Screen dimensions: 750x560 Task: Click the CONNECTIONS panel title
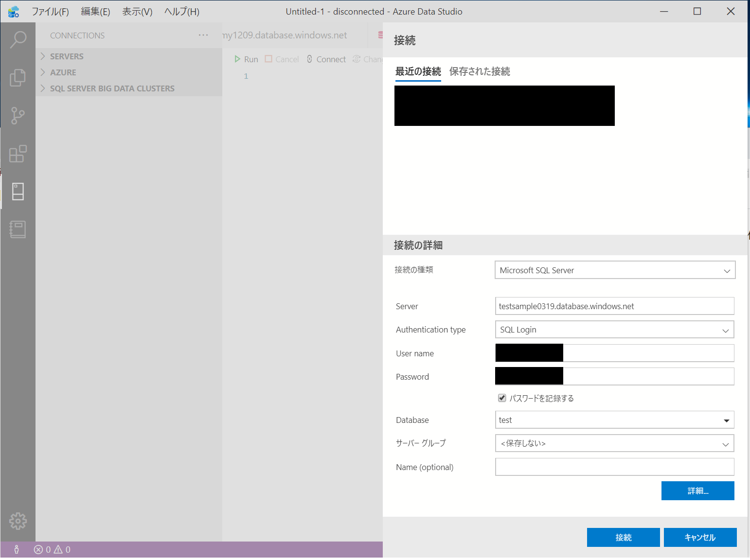[77, 35]
